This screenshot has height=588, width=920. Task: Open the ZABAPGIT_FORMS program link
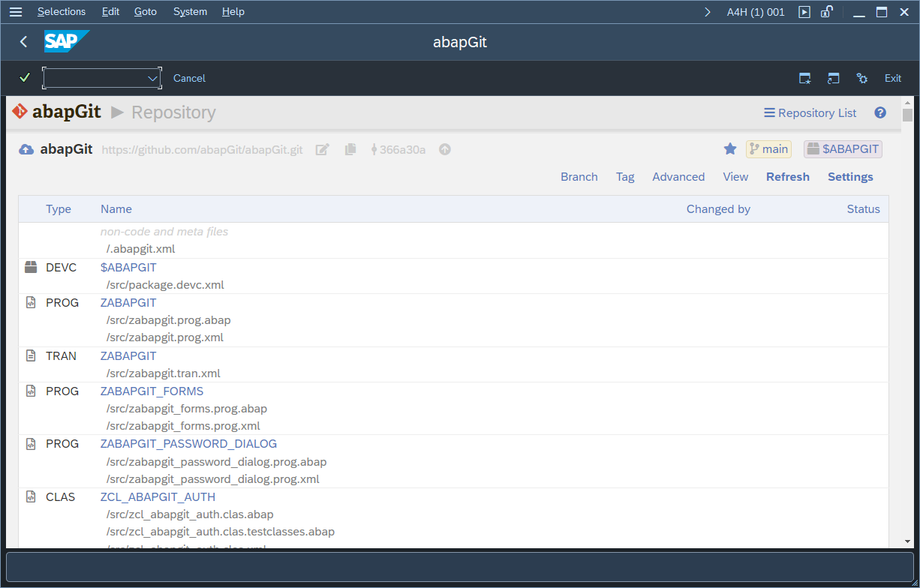coord(152,391)
